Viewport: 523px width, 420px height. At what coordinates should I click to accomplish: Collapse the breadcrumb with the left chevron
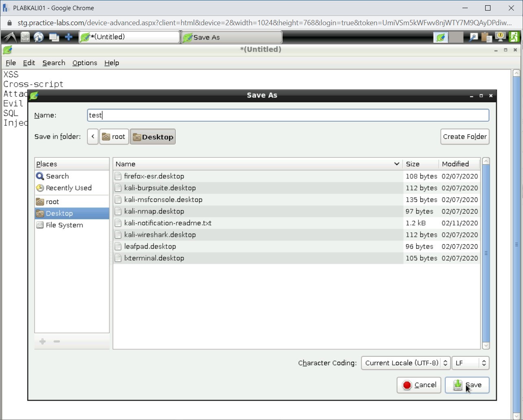(92, 136)
